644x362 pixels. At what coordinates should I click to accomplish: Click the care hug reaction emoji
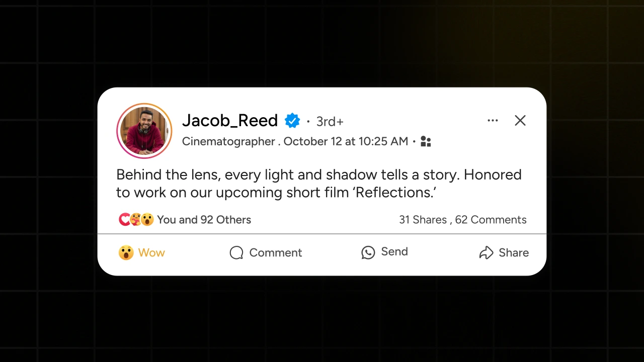click(135, 220)
